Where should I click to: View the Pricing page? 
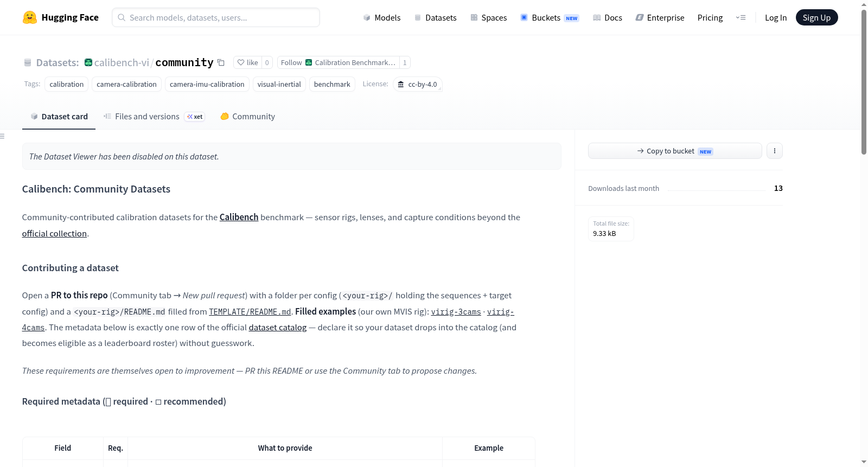coord(710,17)
